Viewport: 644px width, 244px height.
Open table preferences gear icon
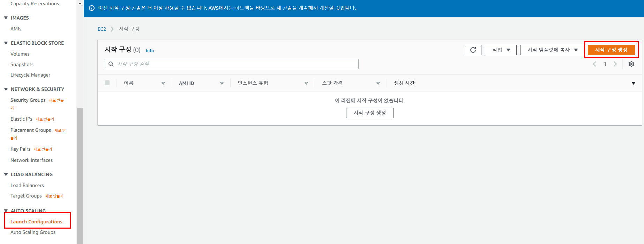(631, 64)
